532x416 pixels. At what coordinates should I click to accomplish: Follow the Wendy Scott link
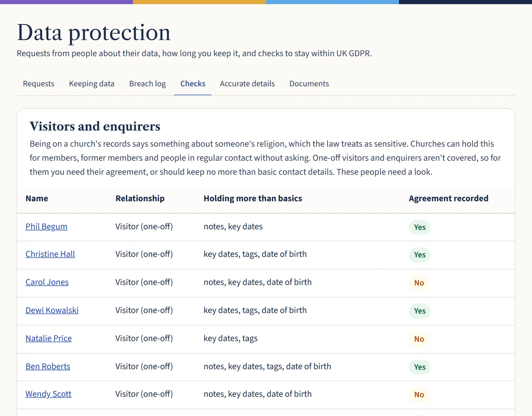coord(48,394)
